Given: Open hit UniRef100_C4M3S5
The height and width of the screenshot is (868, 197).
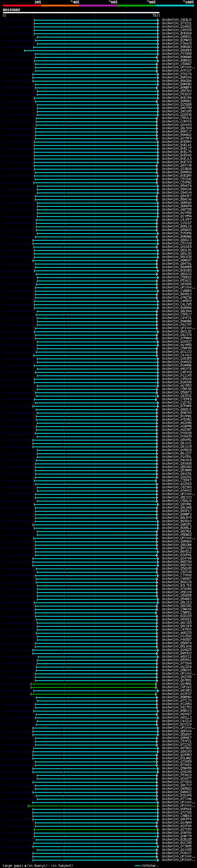Looking at the screenshot, I should pyautogui.click(x=176, y=30).
